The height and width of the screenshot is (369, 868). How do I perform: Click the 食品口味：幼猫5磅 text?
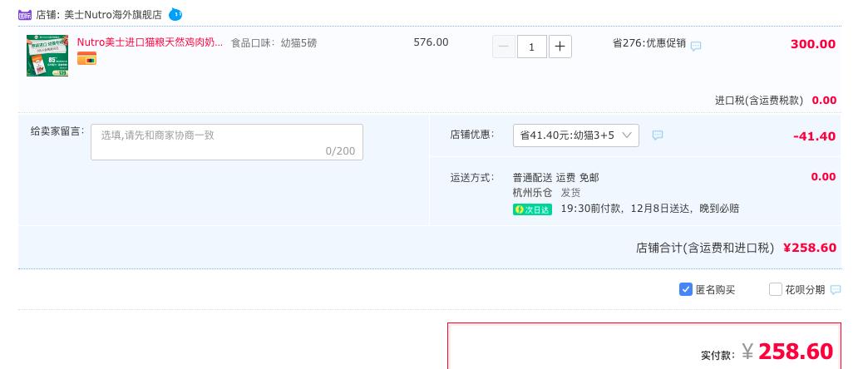coord(274,42)
